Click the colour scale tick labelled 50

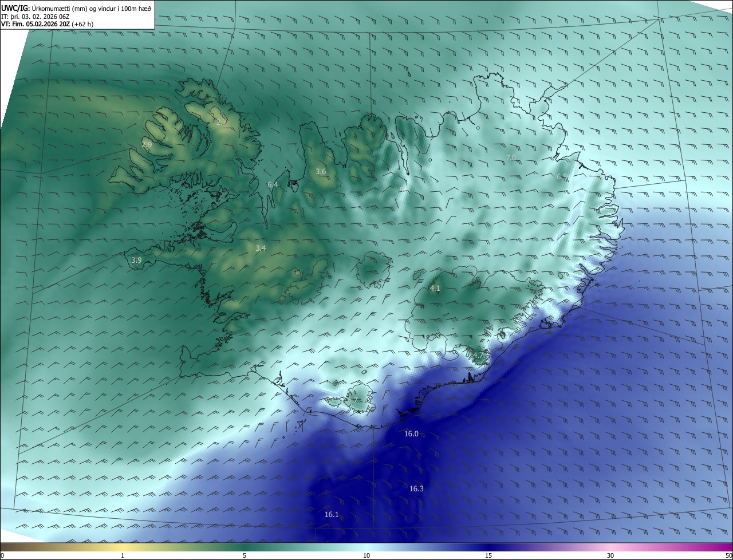click(728, 555)
